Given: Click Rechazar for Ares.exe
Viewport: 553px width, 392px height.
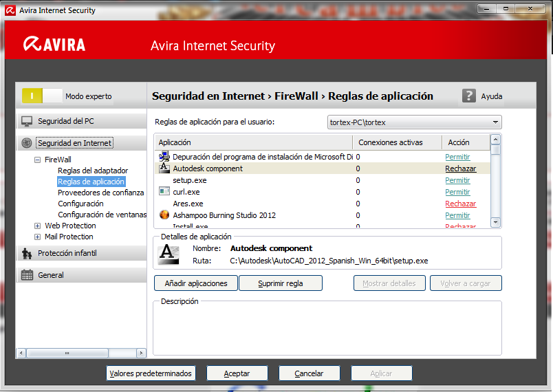Looking at the screenshot, I should point(461,204).
